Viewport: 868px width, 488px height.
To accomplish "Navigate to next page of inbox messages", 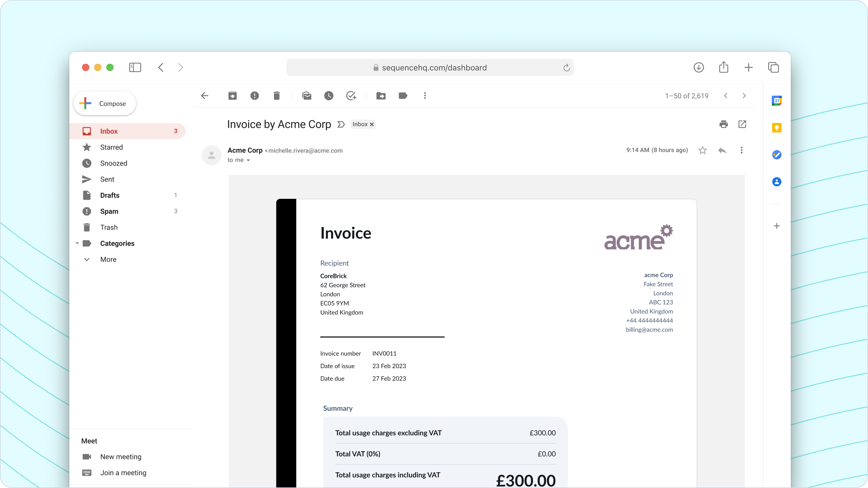I will pyautogui.click(x=745, y=96).
